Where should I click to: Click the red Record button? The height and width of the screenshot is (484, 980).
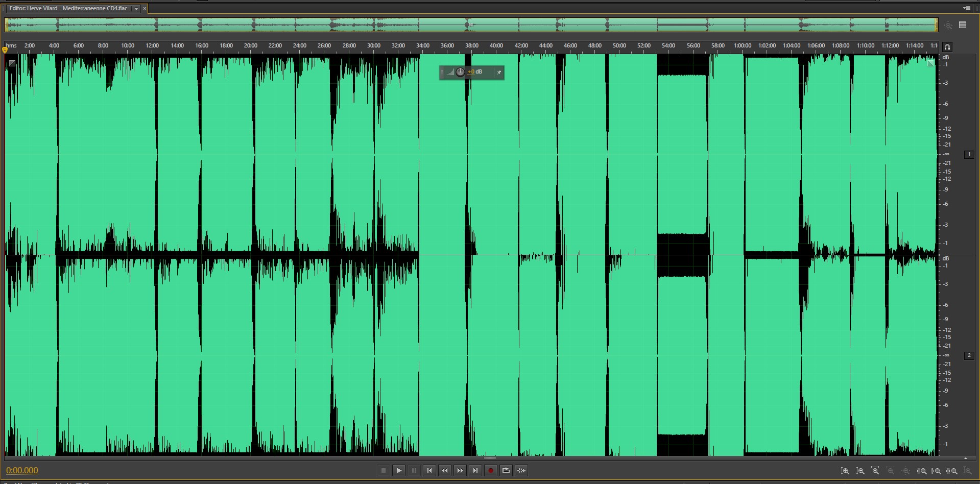pyautogui.click(x=491, y=471)
